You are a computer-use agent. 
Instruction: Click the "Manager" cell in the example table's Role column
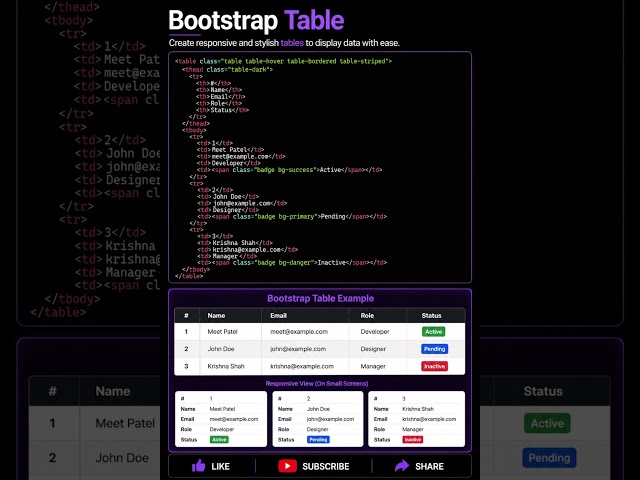373,367
